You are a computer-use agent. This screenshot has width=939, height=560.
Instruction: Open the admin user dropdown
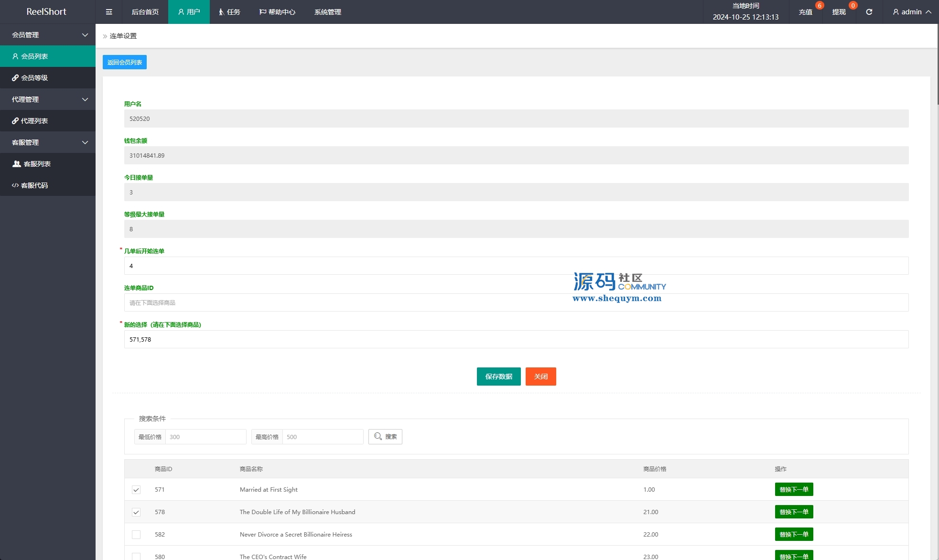click(912, 12)
